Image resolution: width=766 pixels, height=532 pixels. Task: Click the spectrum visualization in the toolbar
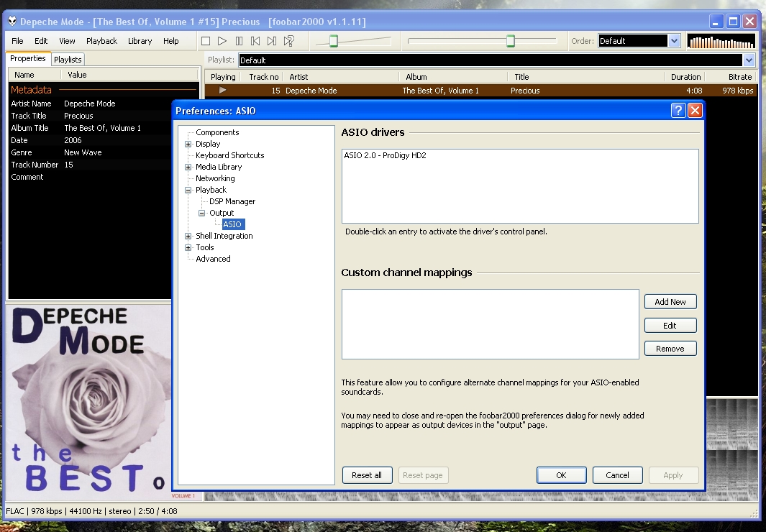point(721,42)
